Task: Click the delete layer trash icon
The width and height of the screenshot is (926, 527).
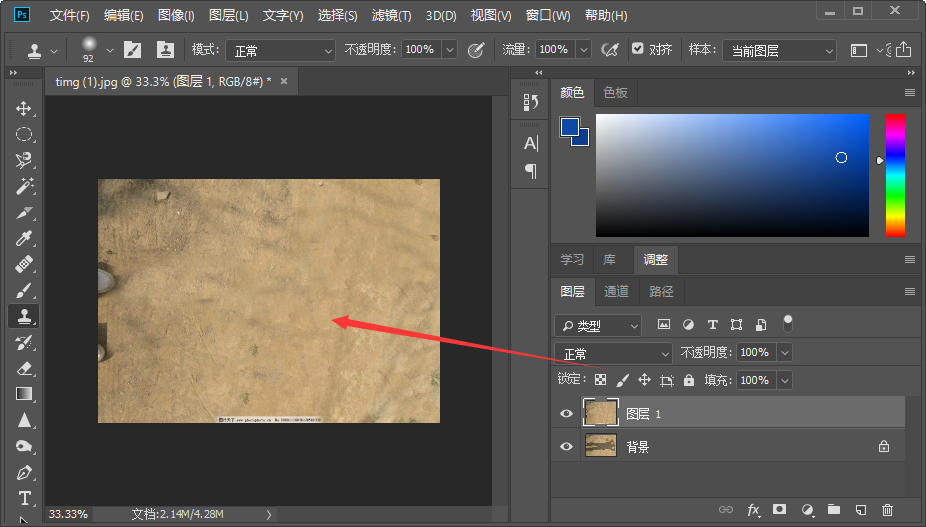Action: (x=887, y=509)
